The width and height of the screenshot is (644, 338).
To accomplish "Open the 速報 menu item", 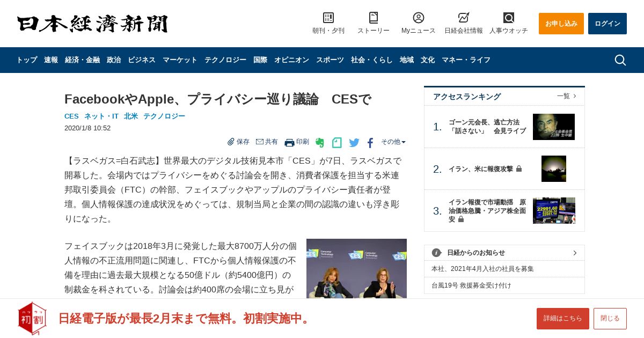I will pyautogui.click(x=51, y=60).
